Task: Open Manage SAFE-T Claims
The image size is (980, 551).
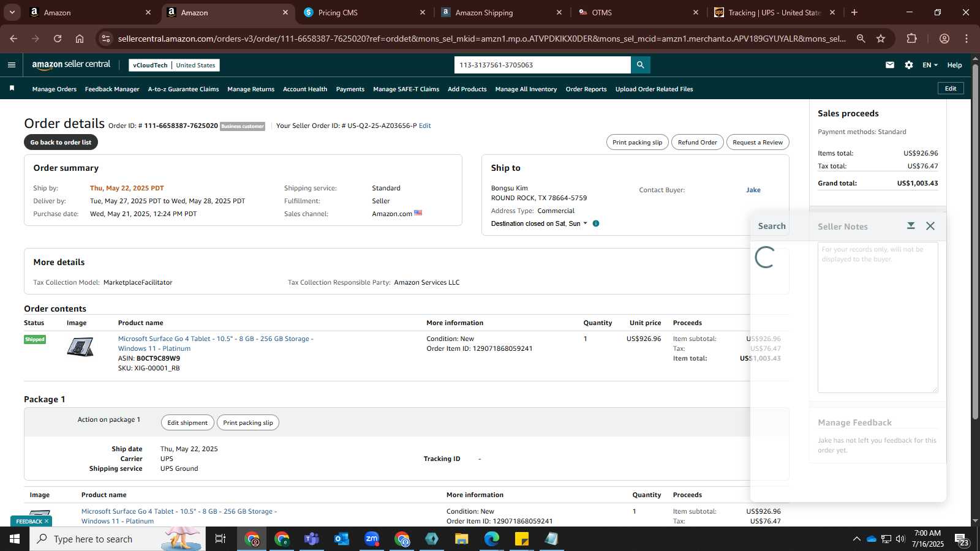Action: (x=406, y=89)
